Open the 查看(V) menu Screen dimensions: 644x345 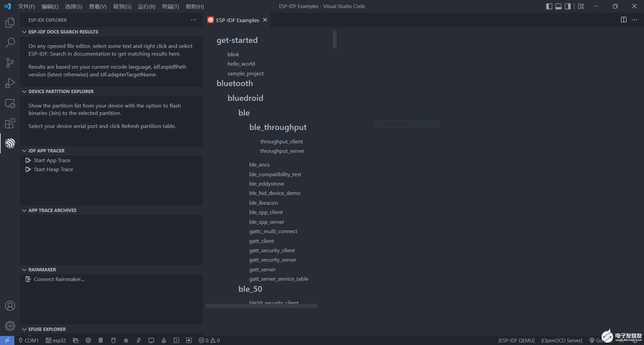pyautogui.click(x=98, y=6)
